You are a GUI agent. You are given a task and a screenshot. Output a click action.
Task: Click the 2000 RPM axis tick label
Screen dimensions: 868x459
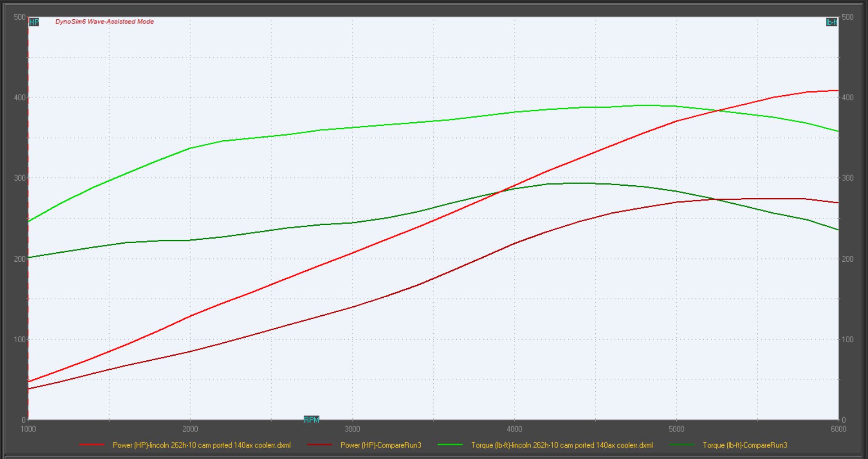[190, 429]
